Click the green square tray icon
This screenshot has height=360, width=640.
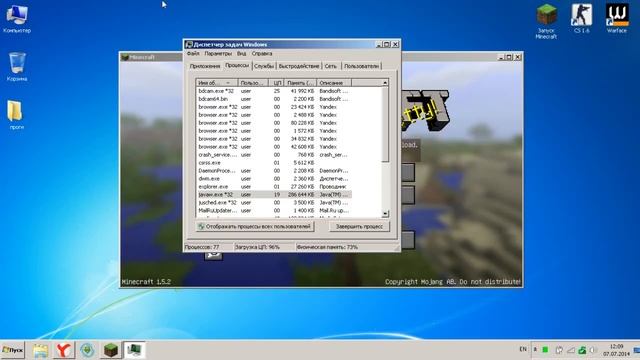coord(545,350)
